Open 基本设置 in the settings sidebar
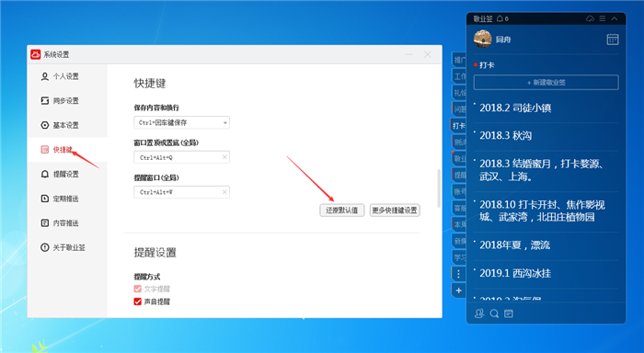644x353 pixels. (x=60, y=125)
